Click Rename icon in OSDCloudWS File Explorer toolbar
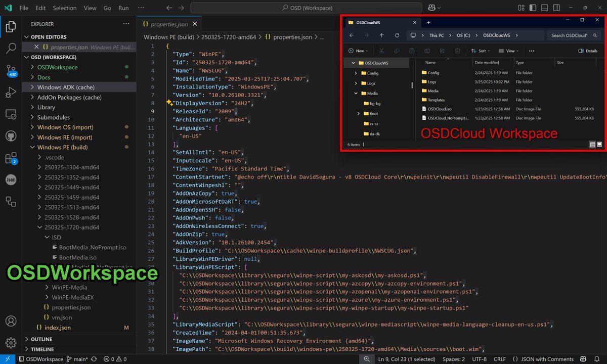The width and height of the screenshot is (607, 364). point(427,51)
